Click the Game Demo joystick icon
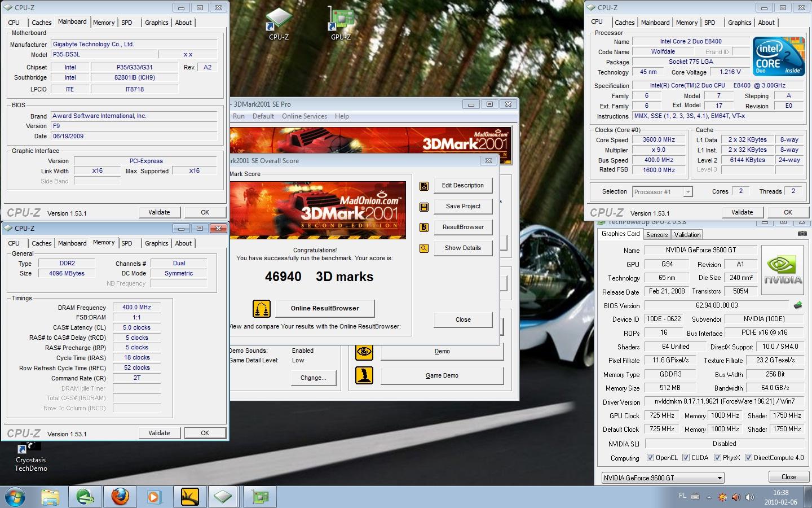 tap(364, 375)
